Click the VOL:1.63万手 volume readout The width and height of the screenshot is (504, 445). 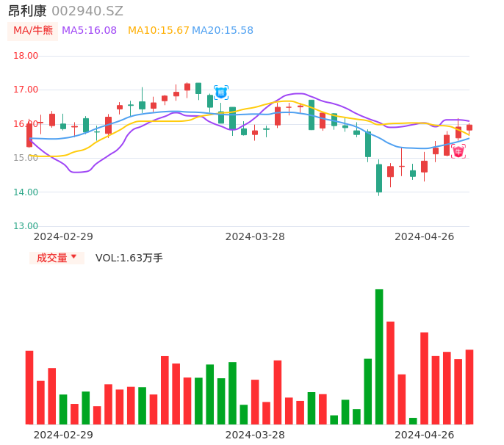pyautogui.click(x=129, y=258)
